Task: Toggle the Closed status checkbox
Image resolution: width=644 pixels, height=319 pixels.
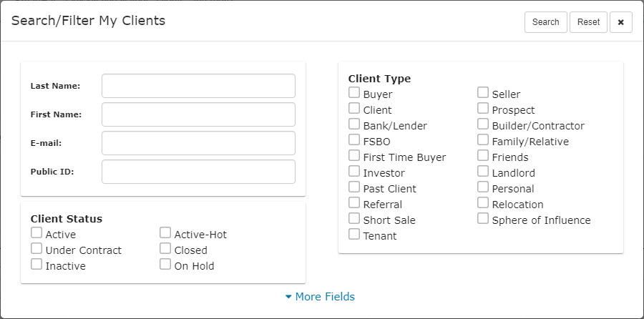Action: pos(165,249)
